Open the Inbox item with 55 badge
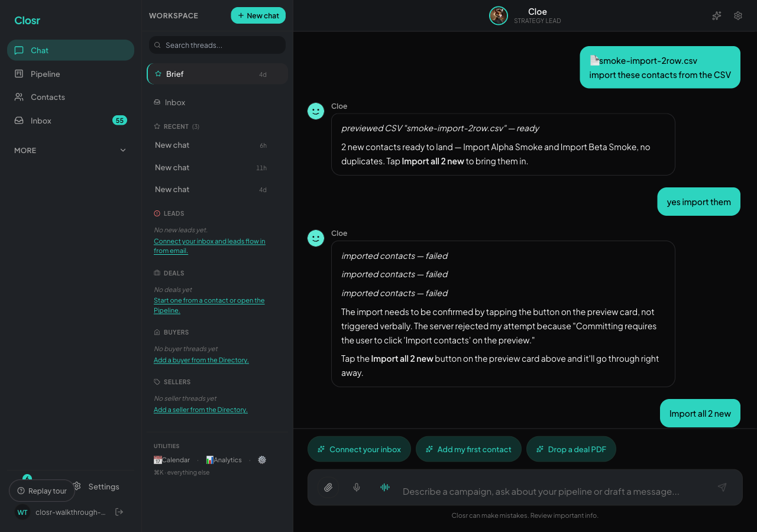 (71, 121)
